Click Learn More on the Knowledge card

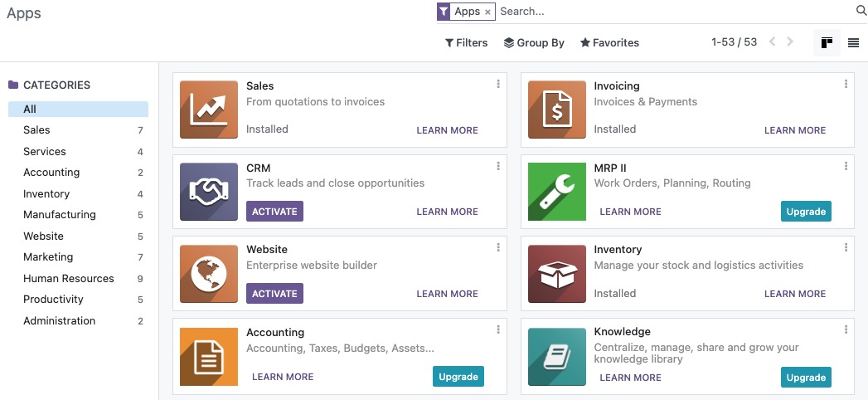pos(631,378)
